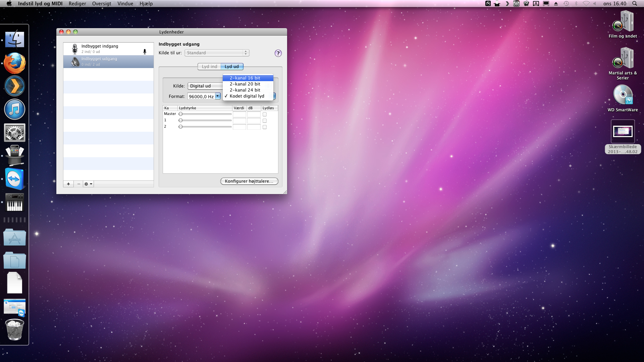Open System Preferences from the dock
This screenshot has width=644, height=362.
(x=14, y=133)
